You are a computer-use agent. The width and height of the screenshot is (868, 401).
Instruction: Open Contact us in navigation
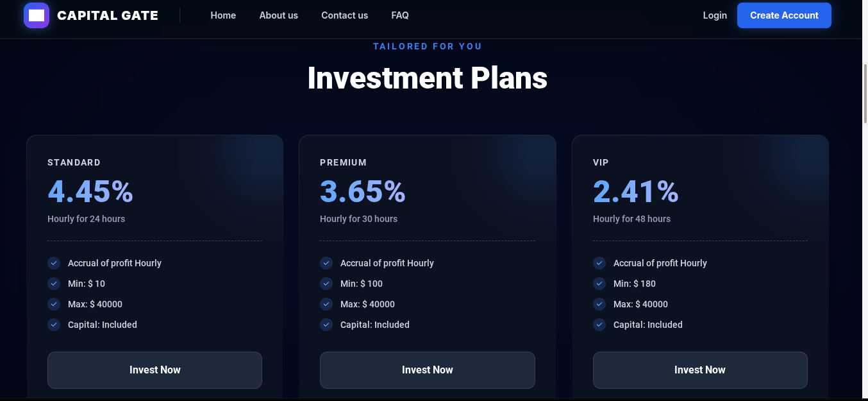(344, 15)
